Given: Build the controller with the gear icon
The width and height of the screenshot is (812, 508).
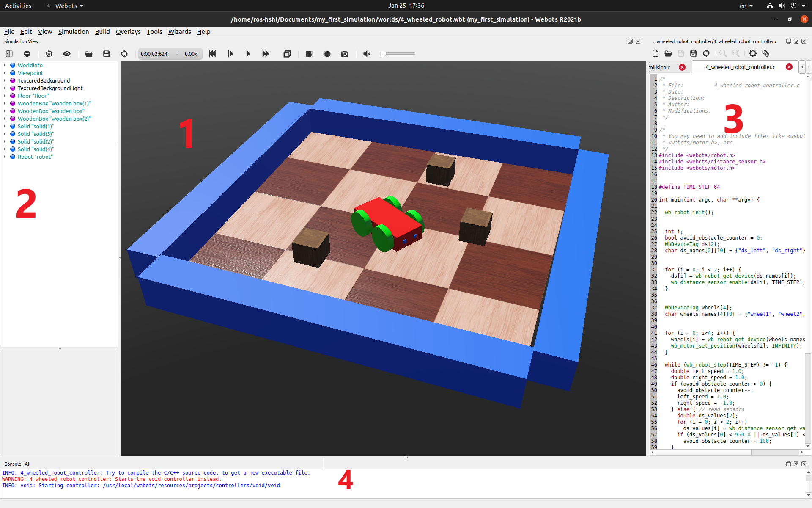Looking at the screenshot, I should (752, 53).
